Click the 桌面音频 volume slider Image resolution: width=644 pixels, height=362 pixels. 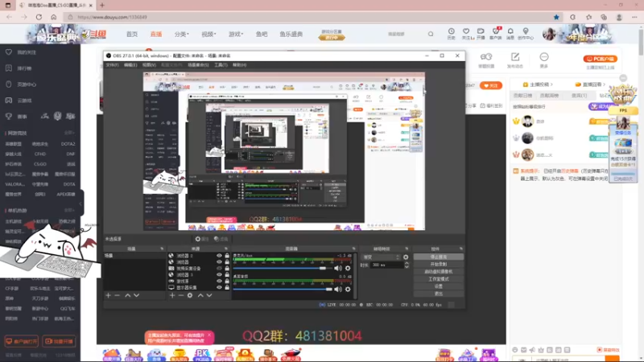coord(283,289)
